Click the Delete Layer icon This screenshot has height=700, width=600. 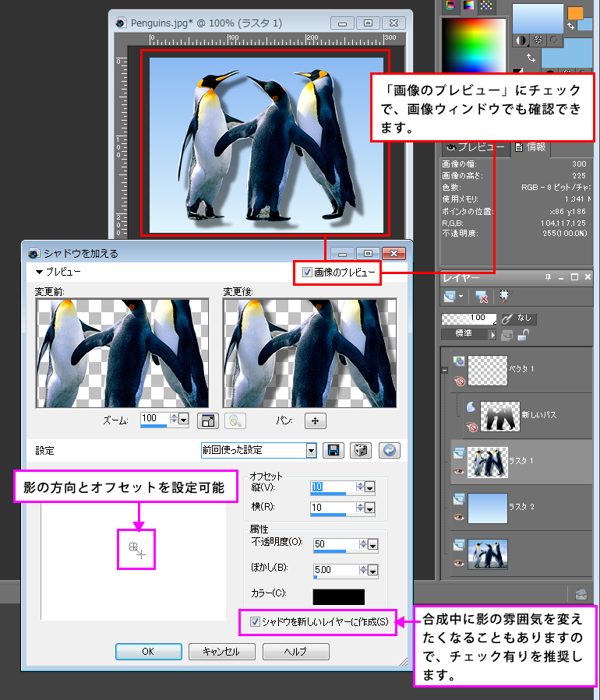pyautogui.click(x=481, y=297)
